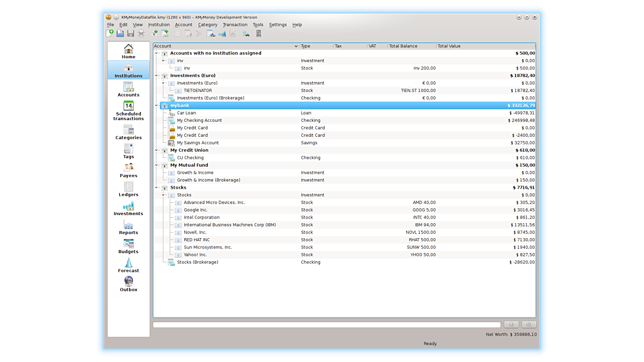Collapse Accounts with no institution assigned
The width and height of the screenshot is (644, 362).
click(x=157, y=53)
